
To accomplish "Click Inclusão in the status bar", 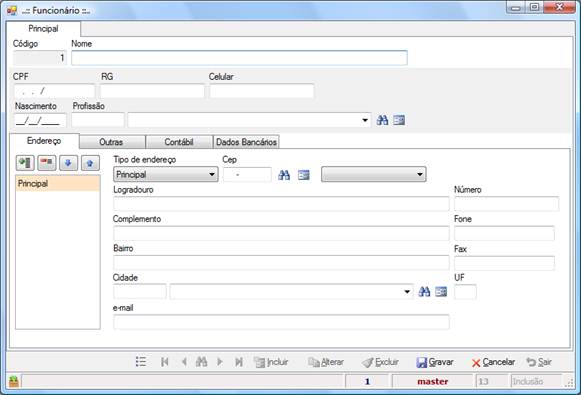I will [536, 381].
